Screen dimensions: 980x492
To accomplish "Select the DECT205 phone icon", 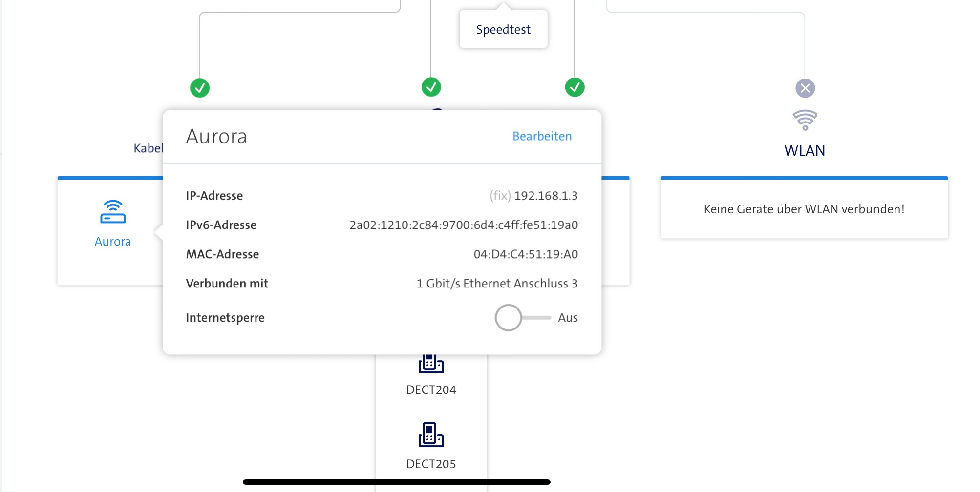I will (431, 434).
